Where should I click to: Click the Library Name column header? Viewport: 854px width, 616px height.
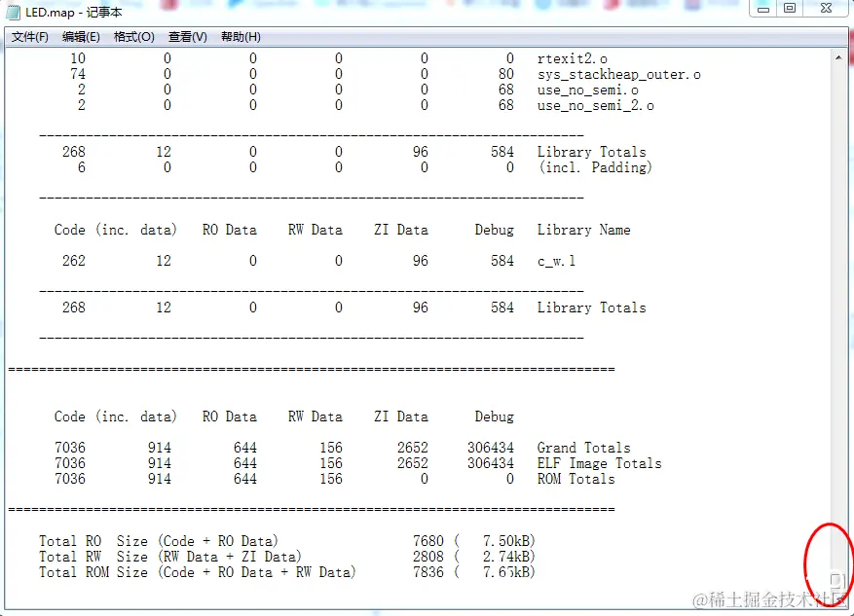pos(583,231)
